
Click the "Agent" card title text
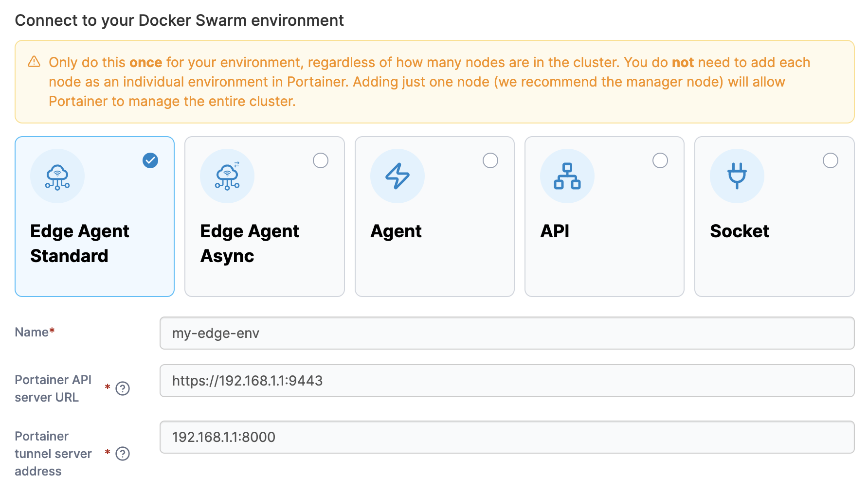point(396,231)
